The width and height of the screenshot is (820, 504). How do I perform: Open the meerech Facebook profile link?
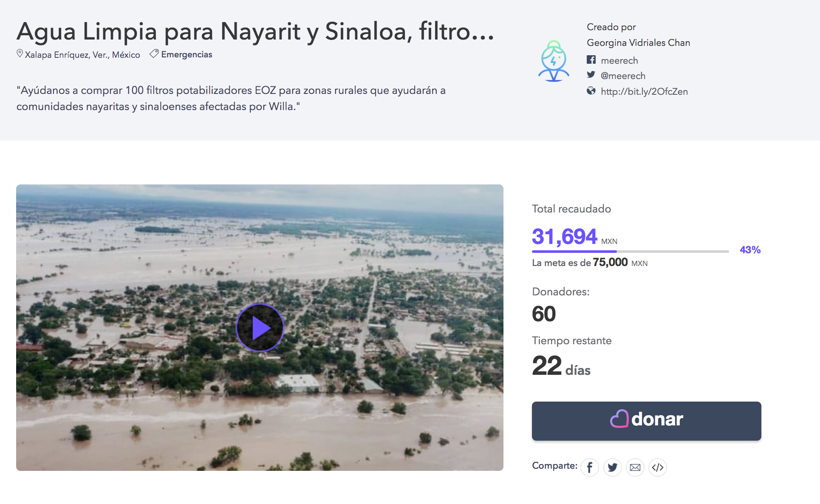pos(619,60)
